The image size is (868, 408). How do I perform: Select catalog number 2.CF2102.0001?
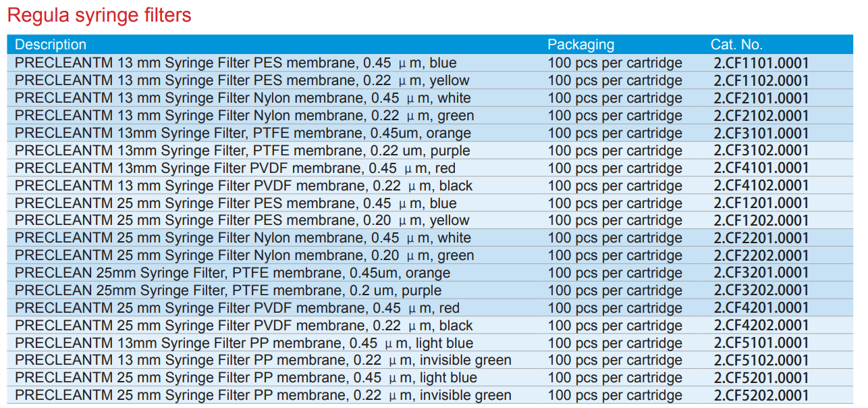click(x=761, y=116)
